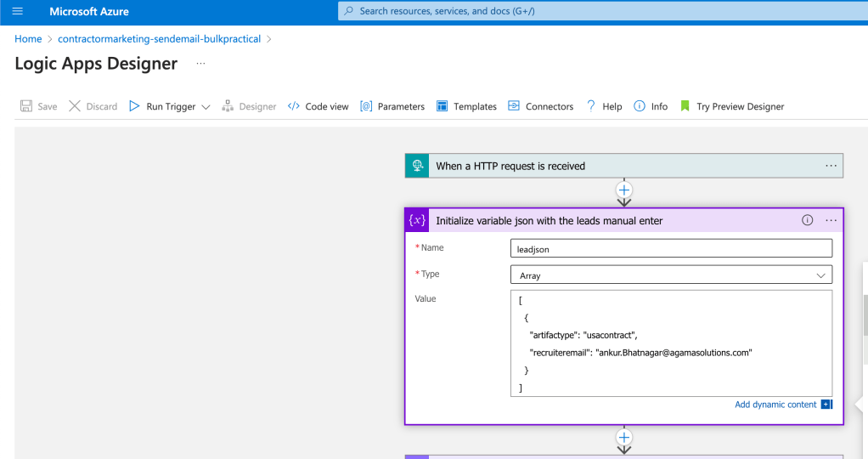Click the Code view brackets icon
The width and height of the screenshot is (868, 459).
pos(293,106)
